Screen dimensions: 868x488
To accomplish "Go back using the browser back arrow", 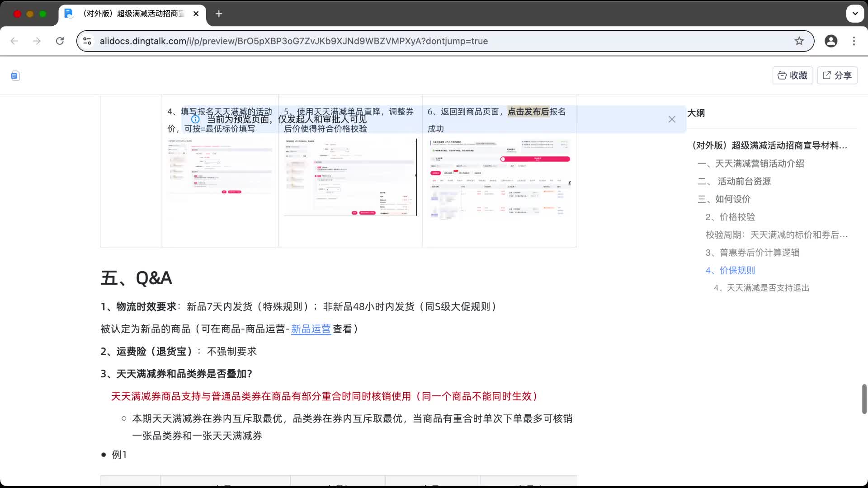I will [x=14, y=41].
